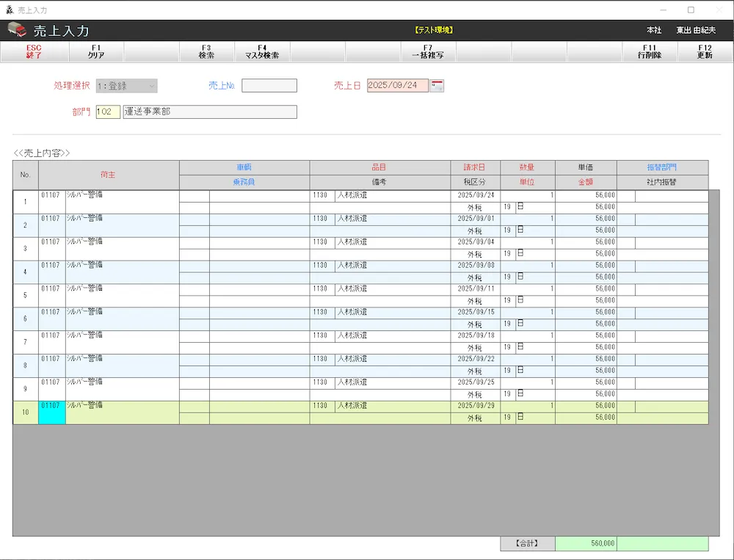Screen dimensions: 734x560
Task: Click the 単価 56,000 cell in row 3
Action: click(585, 242)
